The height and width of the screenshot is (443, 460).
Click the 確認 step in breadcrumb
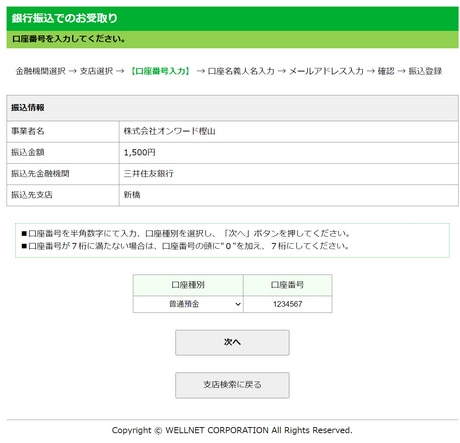point(386,71)
